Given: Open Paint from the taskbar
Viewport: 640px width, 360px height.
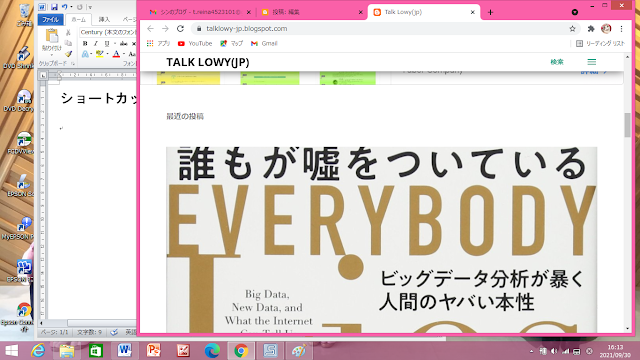Looking at the screenshot, I should coord(299,351).
